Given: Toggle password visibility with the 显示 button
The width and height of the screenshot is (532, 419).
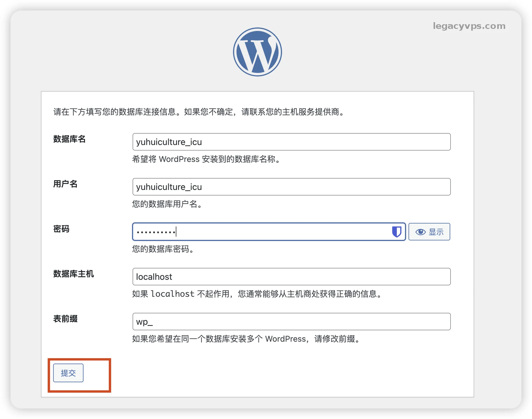Looking at the screenshot, I should [429, 232].
